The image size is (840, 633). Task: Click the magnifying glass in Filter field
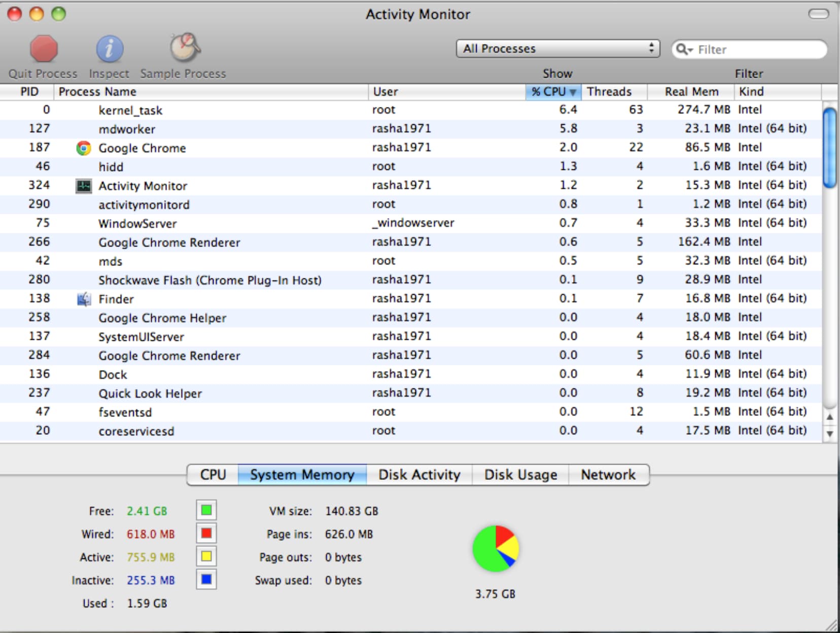(x=683, y=49)
